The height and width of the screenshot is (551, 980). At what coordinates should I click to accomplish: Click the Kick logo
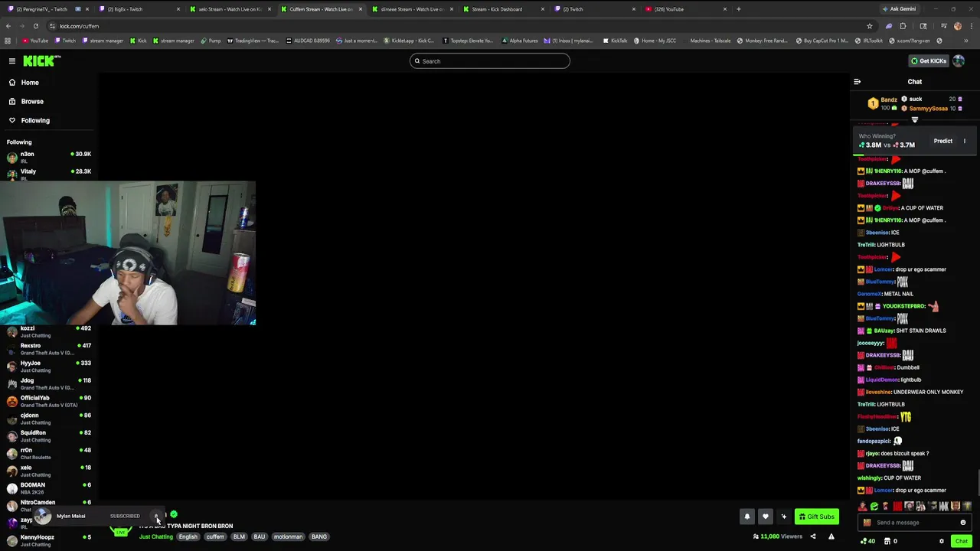pos(41,60)
